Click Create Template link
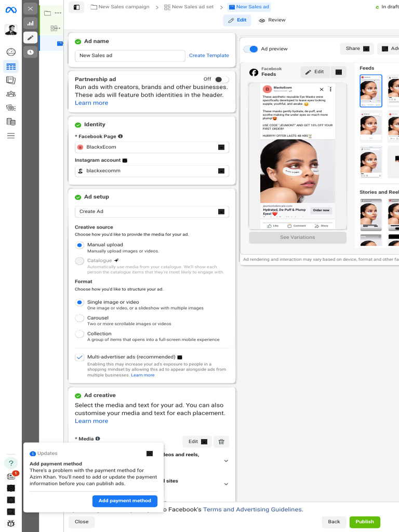This screenshot has height=532, width=399. (x=209, y=56)
